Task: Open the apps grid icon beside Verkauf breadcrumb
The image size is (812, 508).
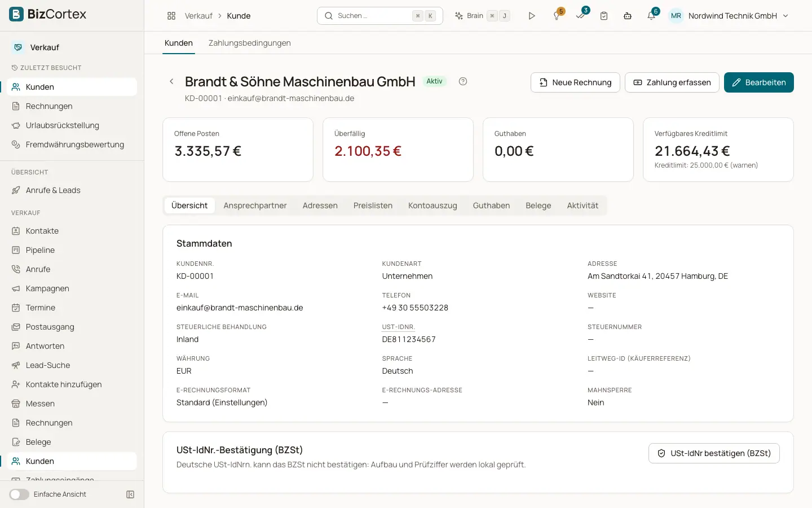Action: click(171, 16)
